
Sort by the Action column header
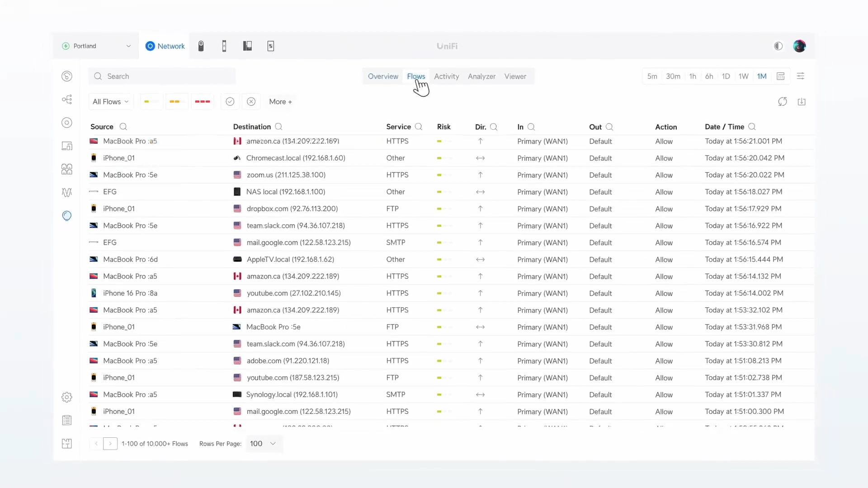[666, 127]
